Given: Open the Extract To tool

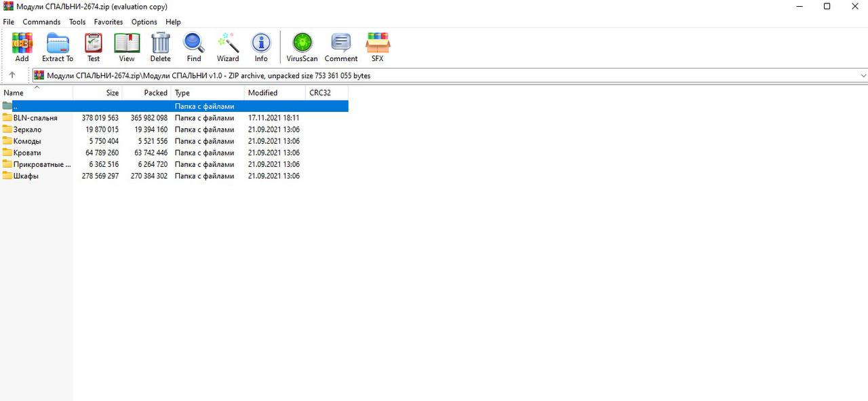Looking at the screenshot, I should (58, 47).
